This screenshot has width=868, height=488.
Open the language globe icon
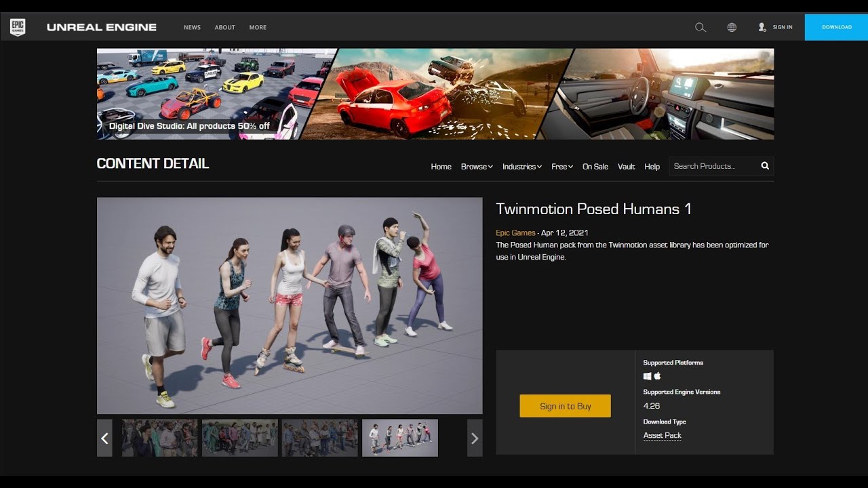click(x=732, y=27)
